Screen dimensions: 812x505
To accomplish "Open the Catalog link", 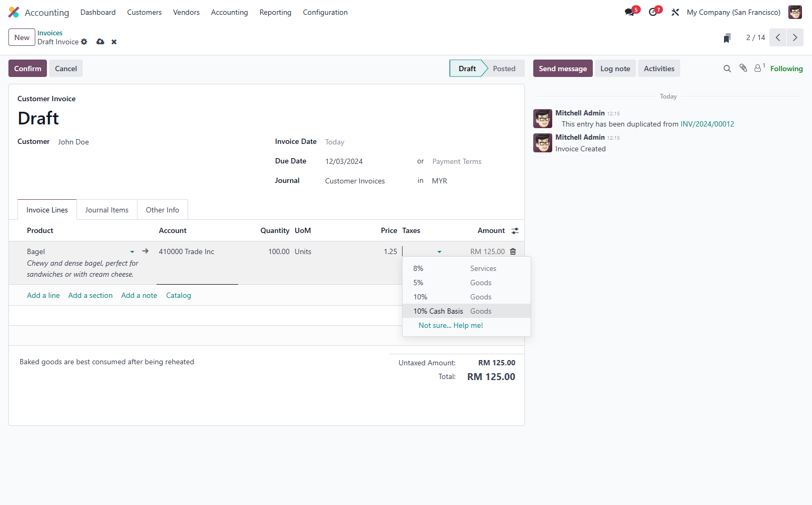I will (179, 295).
